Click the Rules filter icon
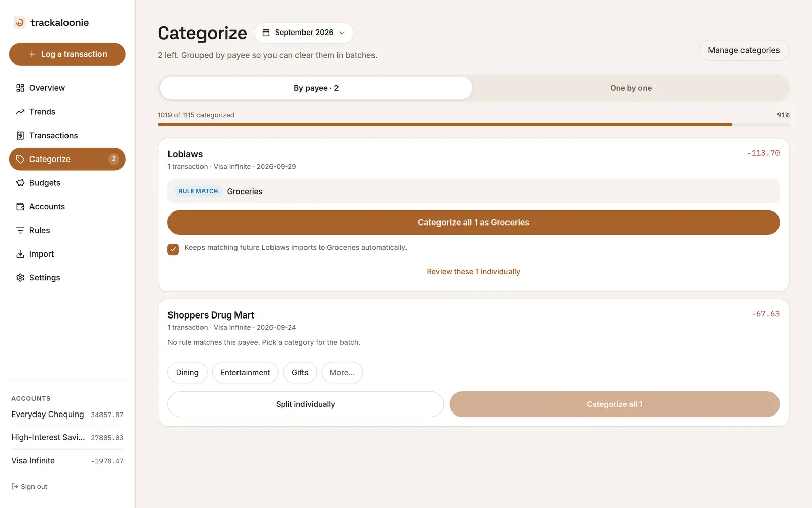Image resolution: width=812 pixels, height=508 pixels. click(20, 230)
